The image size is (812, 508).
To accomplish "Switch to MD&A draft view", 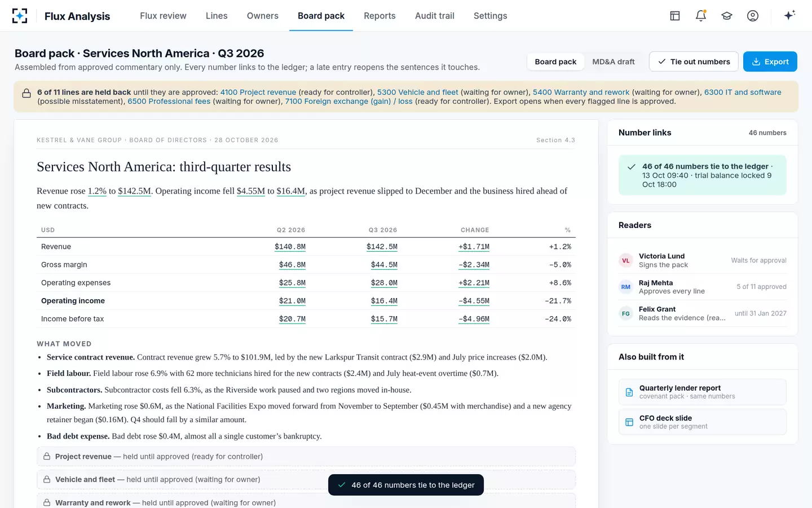I will (x=614, y=62).
